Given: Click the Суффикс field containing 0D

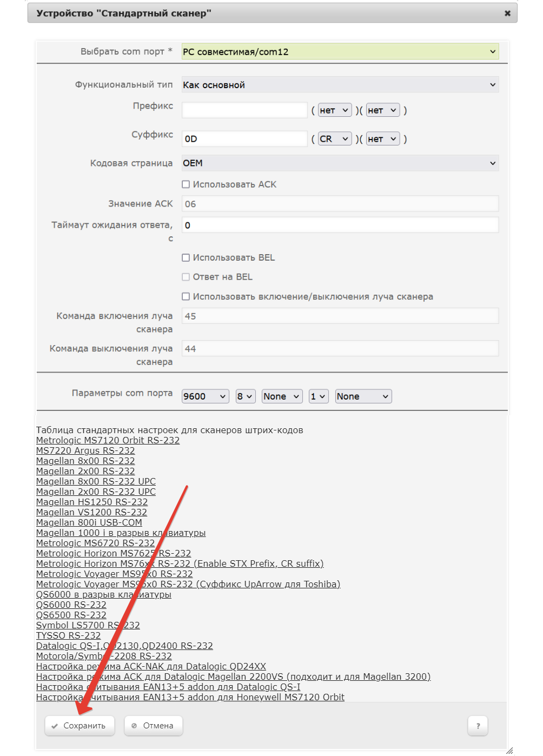Looking at the screenshot, I should (244, 139).
